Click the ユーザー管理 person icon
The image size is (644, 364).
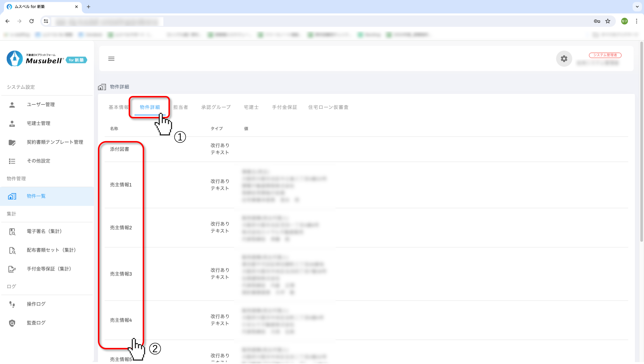pos(12,105)
